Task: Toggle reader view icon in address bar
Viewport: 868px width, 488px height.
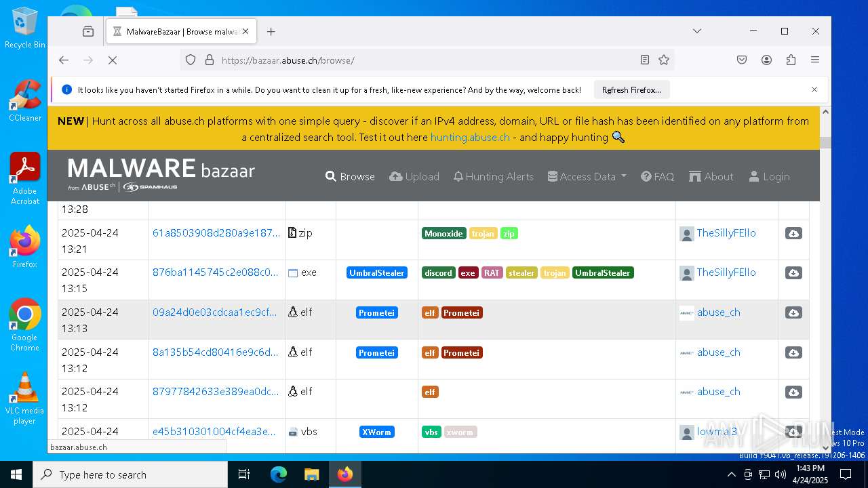Action: pyautogui.click(x=645, y=60)
